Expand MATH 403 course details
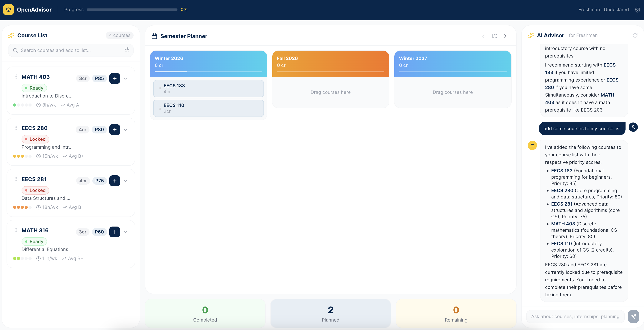This screenshot has width=644, height=330. (x=125, y=78)
